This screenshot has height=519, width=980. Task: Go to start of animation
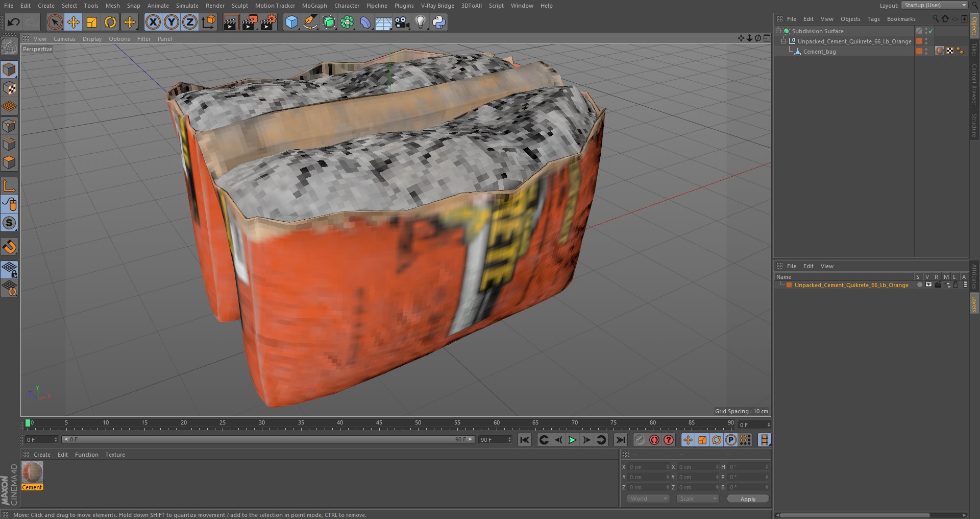click(x=524, y=440)
